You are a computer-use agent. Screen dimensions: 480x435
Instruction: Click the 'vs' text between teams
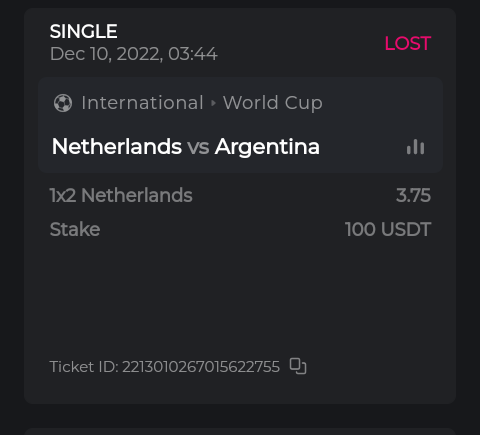tap(198, 147)
